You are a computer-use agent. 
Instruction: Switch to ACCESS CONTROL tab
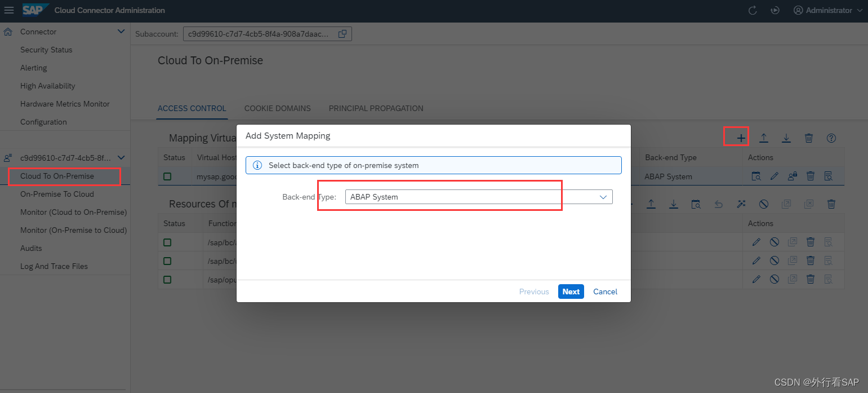point(192,108)
